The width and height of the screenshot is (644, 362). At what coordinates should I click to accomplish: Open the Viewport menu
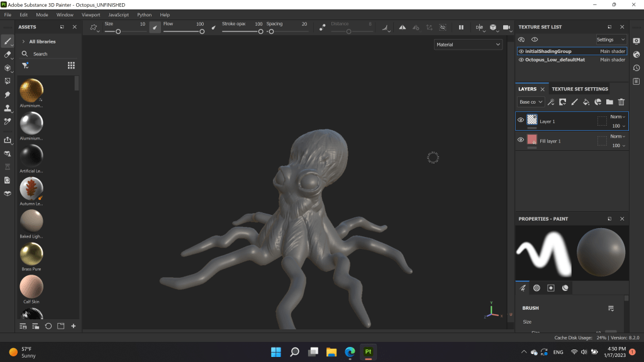tap(91, 14)
